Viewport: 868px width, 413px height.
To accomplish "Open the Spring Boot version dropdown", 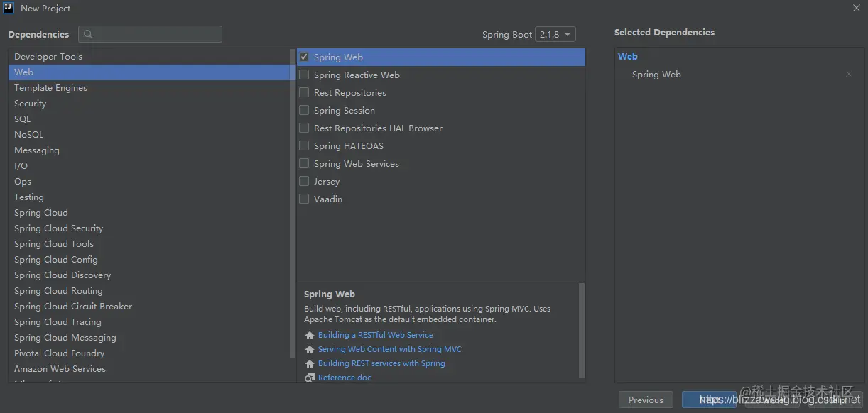I will click(556, 35).
